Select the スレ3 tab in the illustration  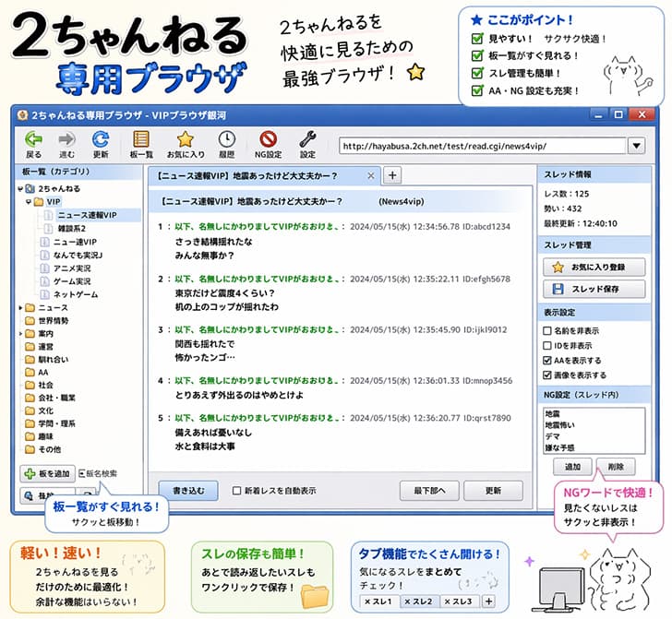(x=458, y=601)
